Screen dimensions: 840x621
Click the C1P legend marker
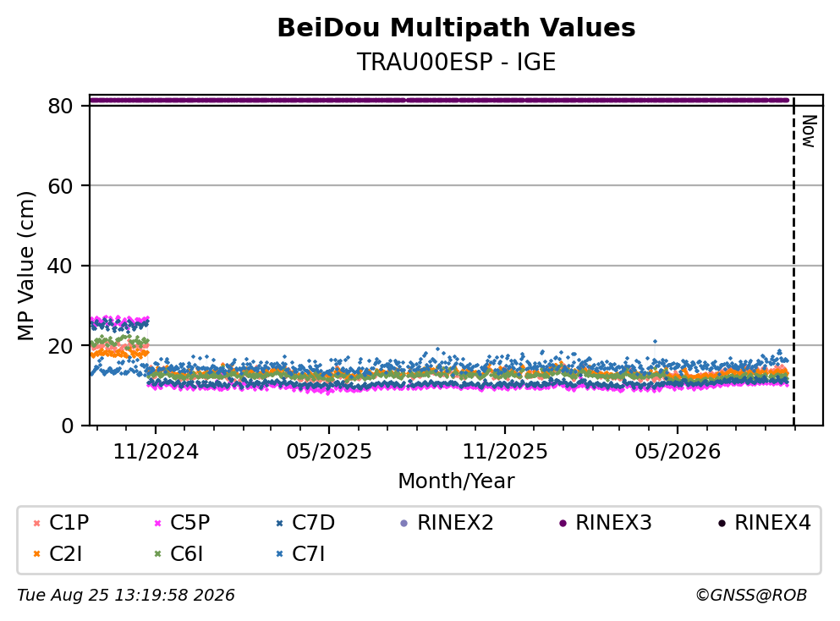click(x=36, y=524)
